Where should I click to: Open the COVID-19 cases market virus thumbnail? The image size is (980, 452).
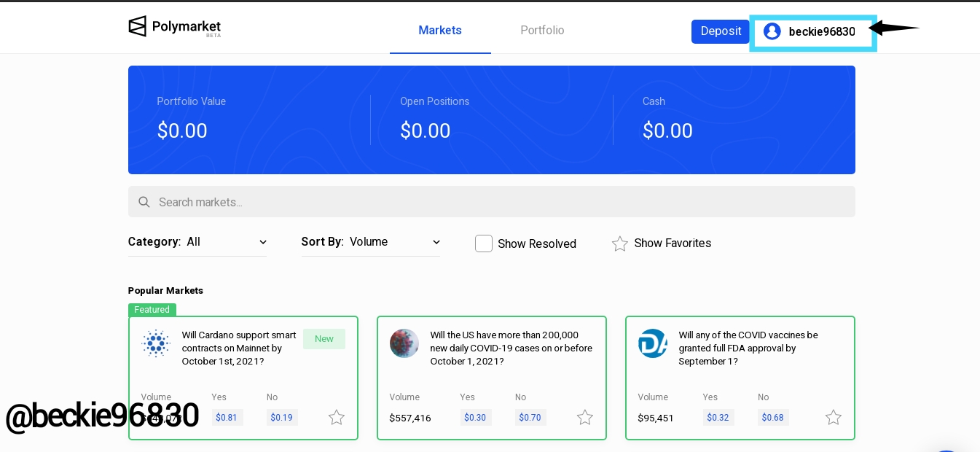(404, 343)
